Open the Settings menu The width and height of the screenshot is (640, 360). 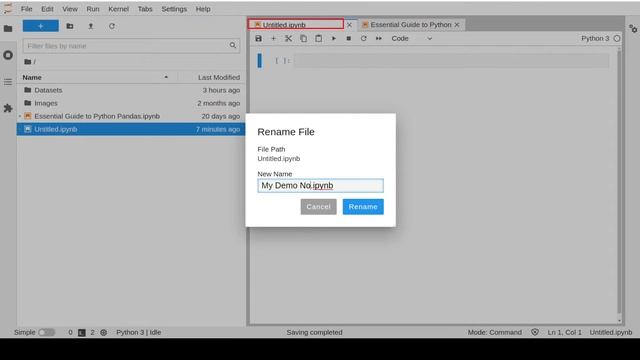(x=174, y=9)
